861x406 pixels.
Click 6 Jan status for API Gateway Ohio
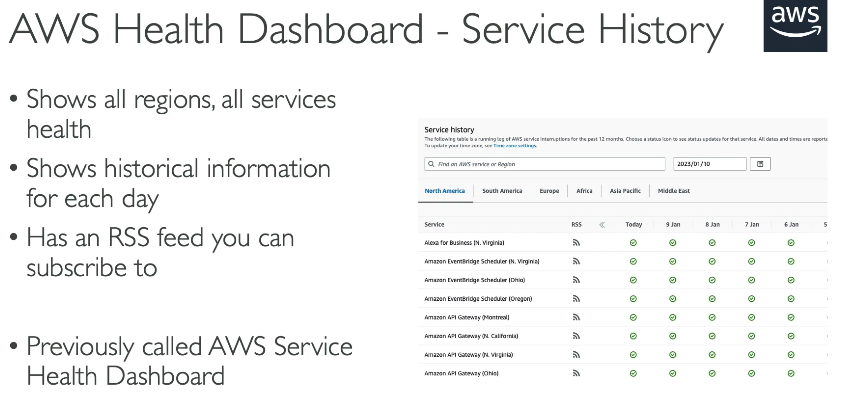click(x=791, y=374)
